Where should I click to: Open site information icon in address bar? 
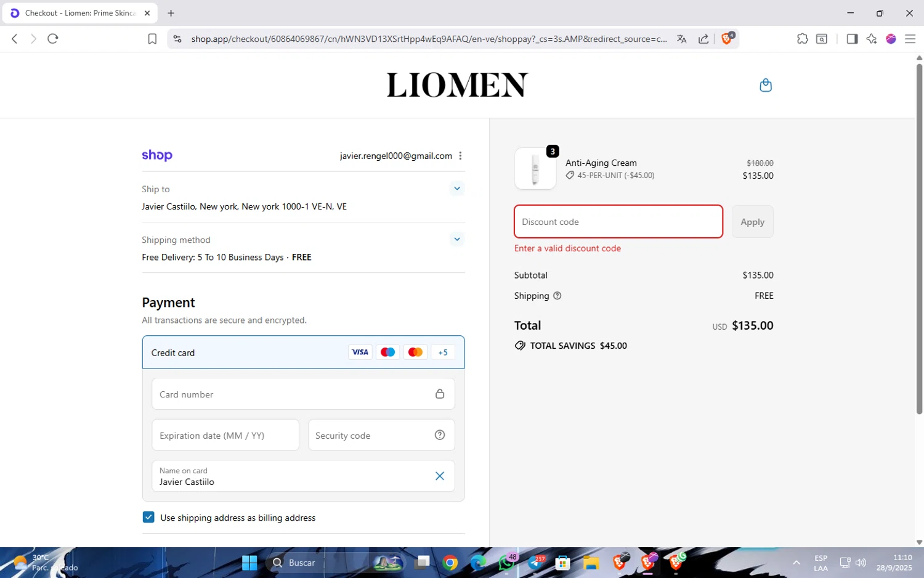click(x=177, y=39)
